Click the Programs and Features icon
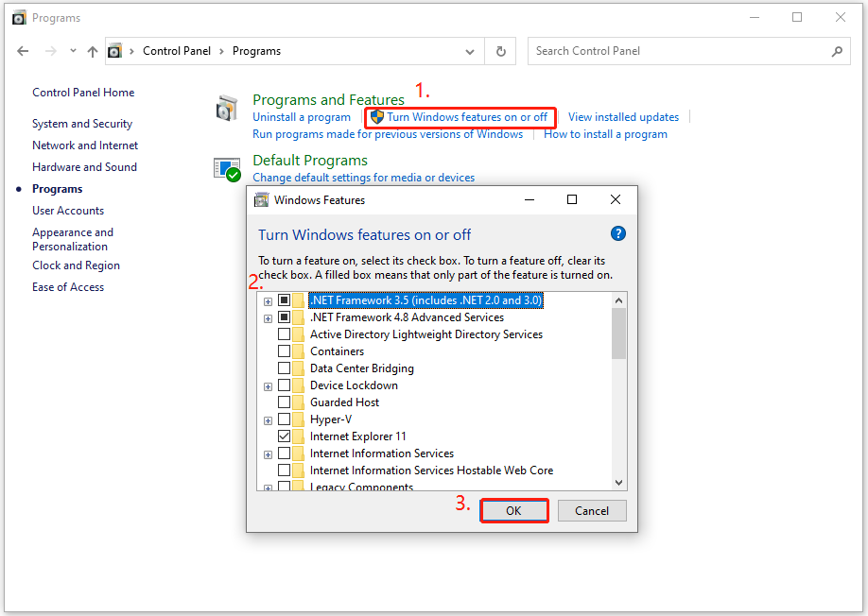868x616 pixels. tap(226, 108)
